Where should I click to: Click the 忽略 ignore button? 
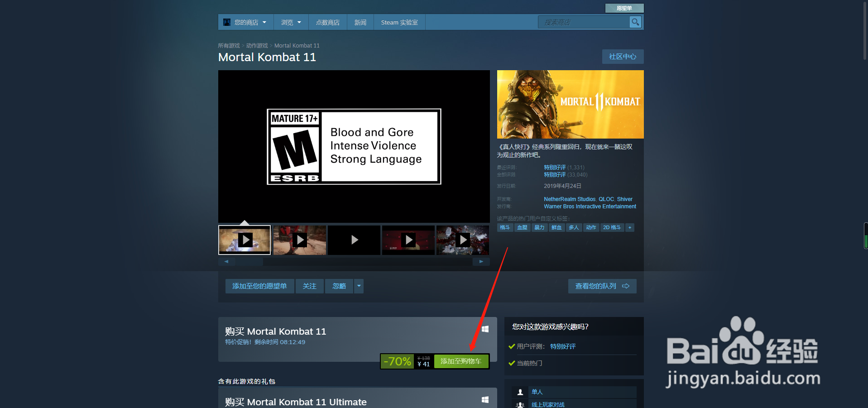click(339, 286)
